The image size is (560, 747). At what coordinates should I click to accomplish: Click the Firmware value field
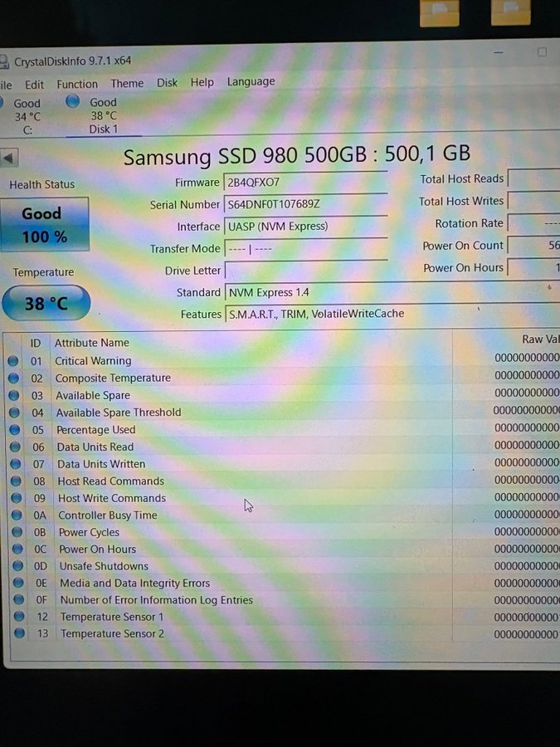(x=305, y=183)
